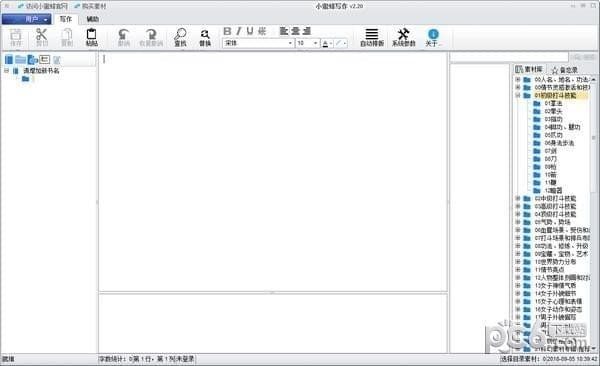This screenshot has width=600, height=366.
Task: Open the font color picker dropdown
Action: point(328,43)
